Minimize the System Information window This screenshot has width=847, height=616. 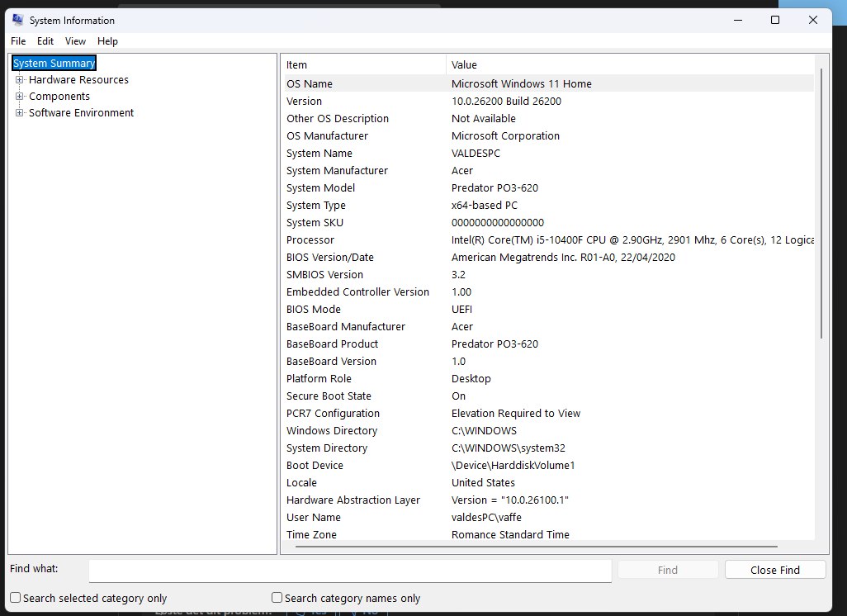click(738, 20)
